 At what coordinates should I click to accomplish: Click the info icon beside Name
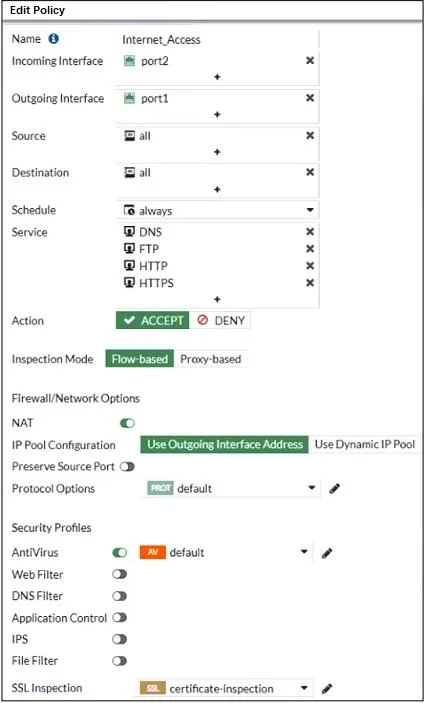point(54,39)
